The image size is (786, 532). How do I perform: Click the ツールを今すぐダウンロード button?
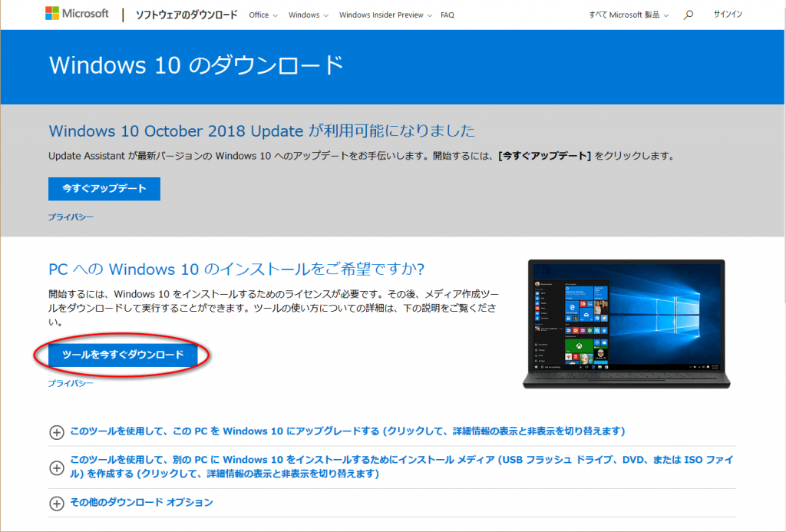[123, 354]
